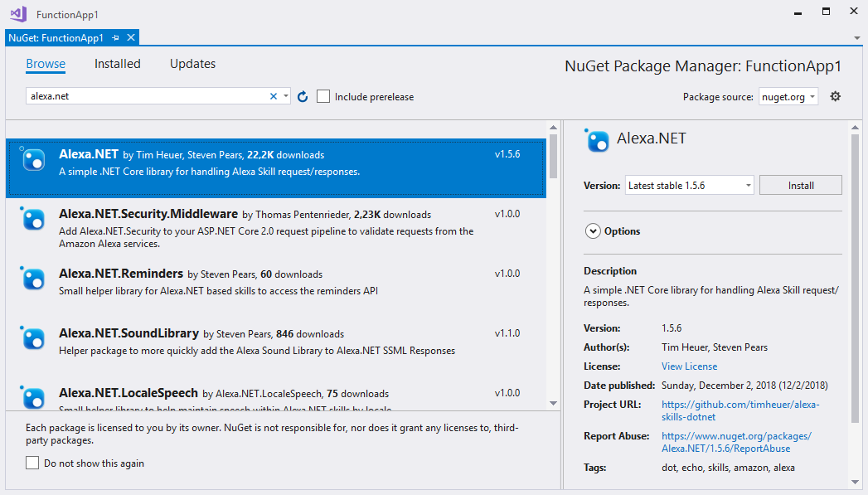The width and height of the screenshot is (868, 495).
Task: Check Do not show this again
Action: 32,463
